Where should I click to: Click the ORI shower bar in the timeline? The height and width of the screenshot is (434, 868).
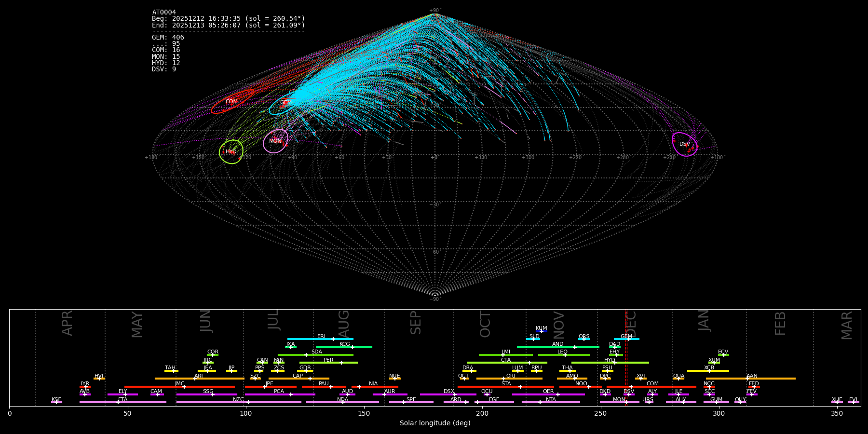509,379
